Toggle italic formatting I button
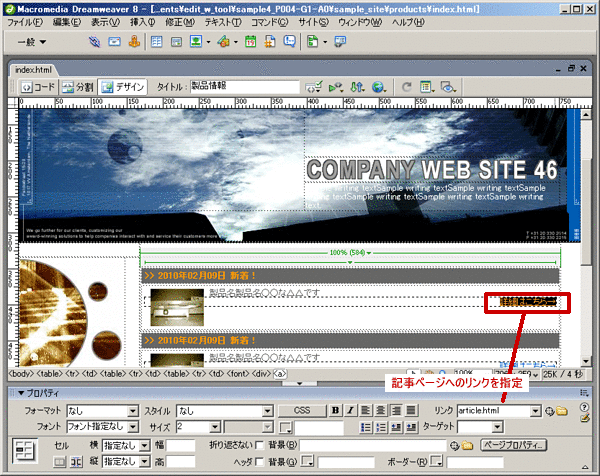The width and height of the screenshot is (600, 476). tap(350, 411)
